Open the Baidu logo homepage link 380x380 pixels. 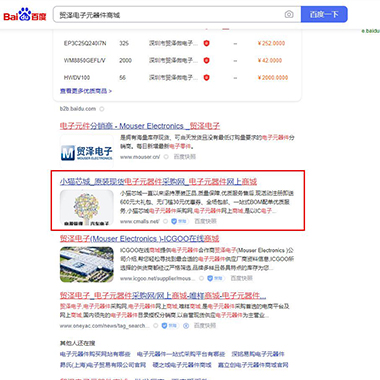coord(25,15)
